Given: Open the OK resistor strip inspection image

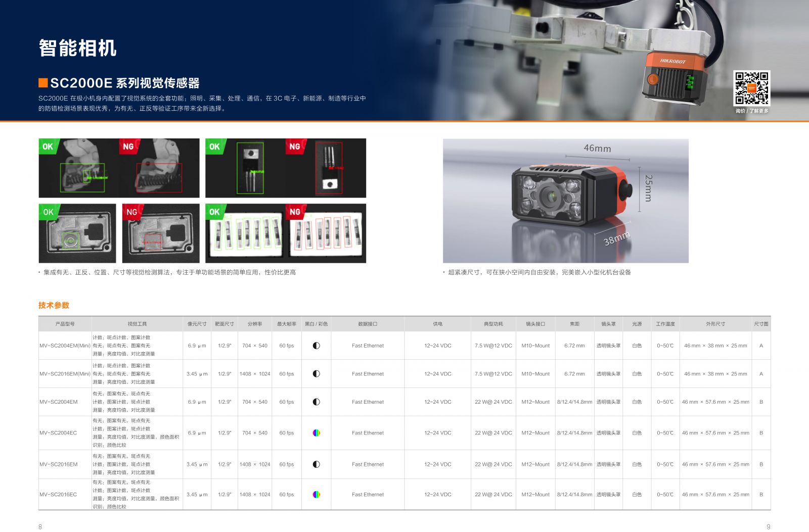Looking at the screenshot, I should point(245,233).
